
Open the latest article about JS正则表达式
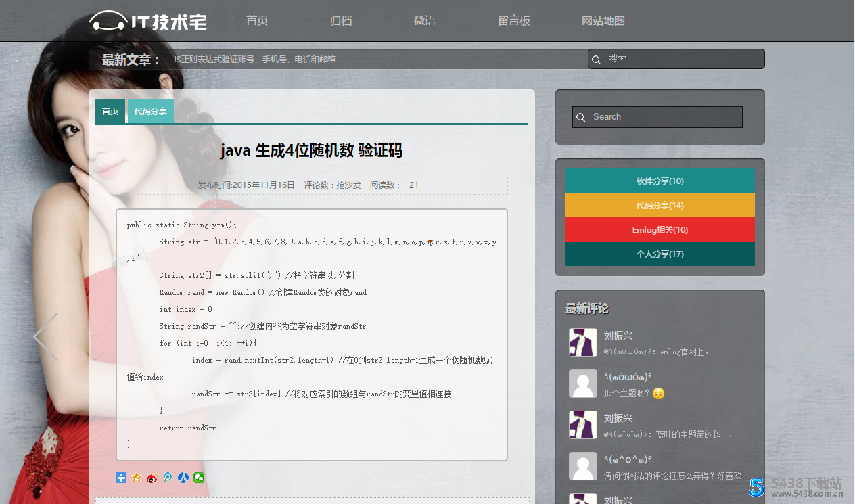[254, 60]
